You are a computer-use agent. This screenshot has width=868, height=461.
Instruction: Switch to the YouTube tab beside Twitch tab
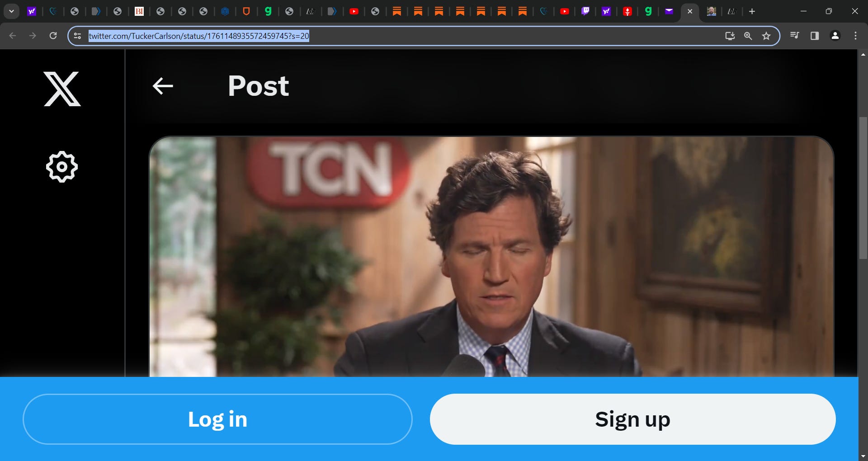point(565,11)
